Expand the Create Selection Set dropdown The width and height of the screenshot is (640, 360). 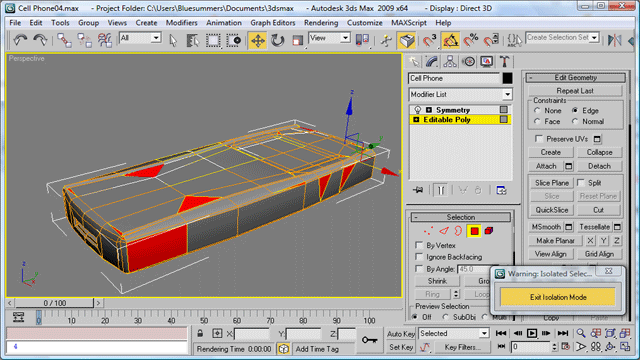click(595, 38)
